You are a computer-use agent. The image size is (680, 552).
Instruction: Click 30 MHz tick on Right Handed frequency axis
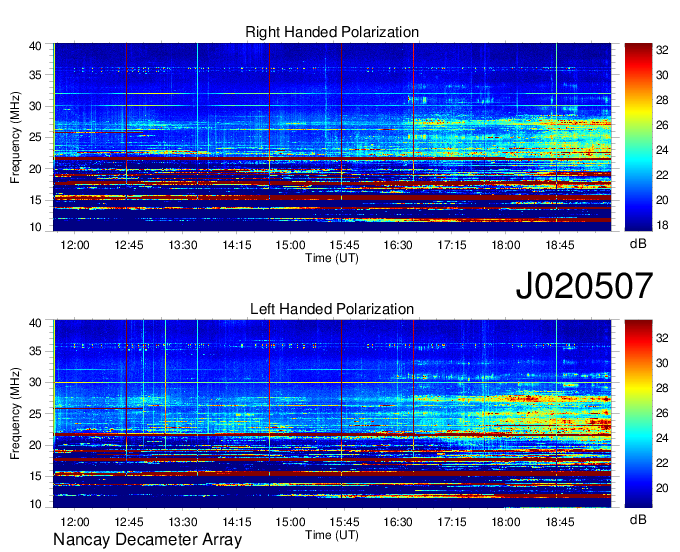[x=35, y=106]
